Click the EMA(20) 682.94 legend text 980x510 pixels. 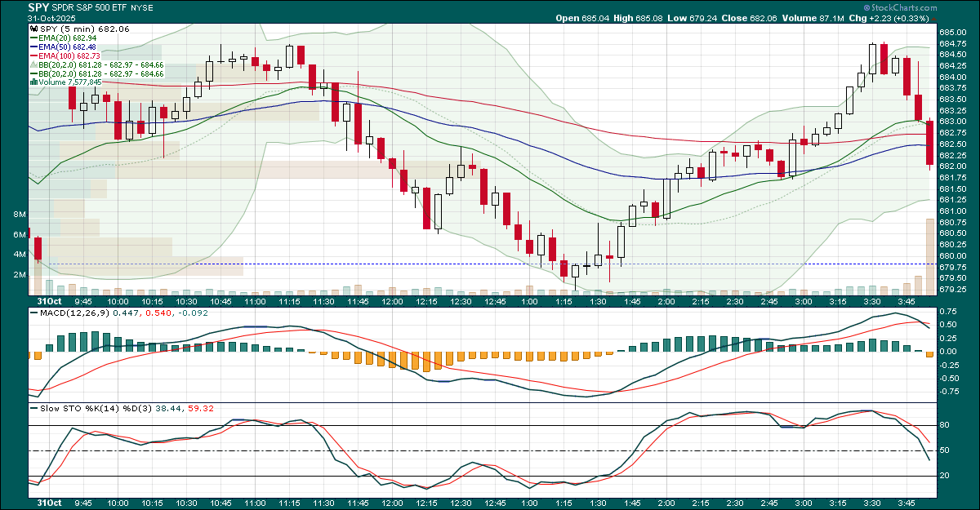[67, 38]
